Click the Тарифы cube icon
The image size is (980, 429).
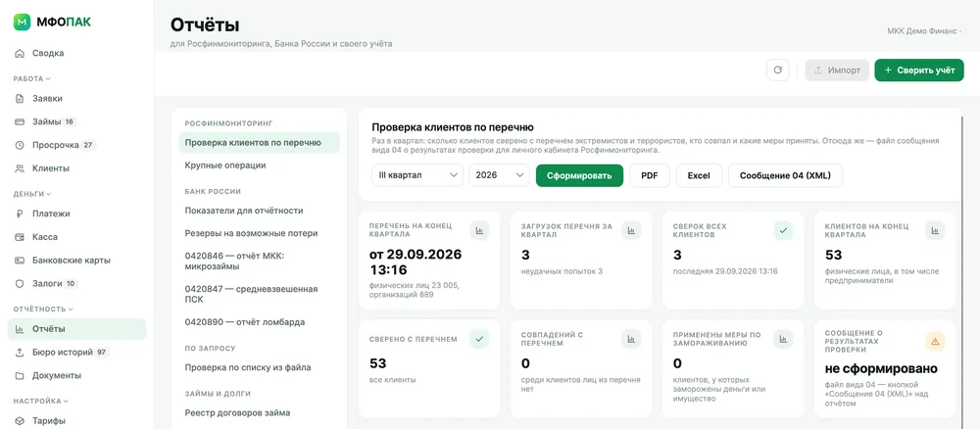[20, 421]
